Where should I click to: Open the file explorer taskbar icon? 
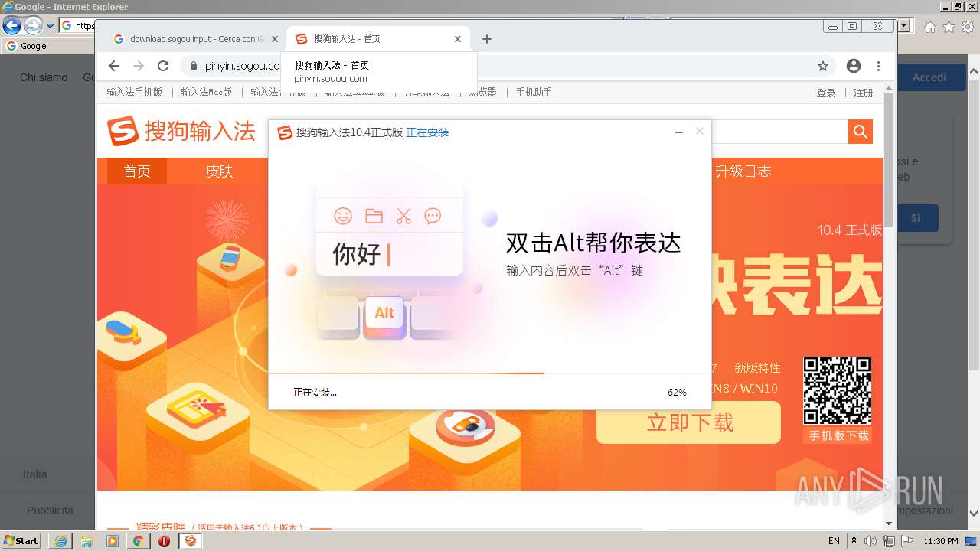[87, 541]
